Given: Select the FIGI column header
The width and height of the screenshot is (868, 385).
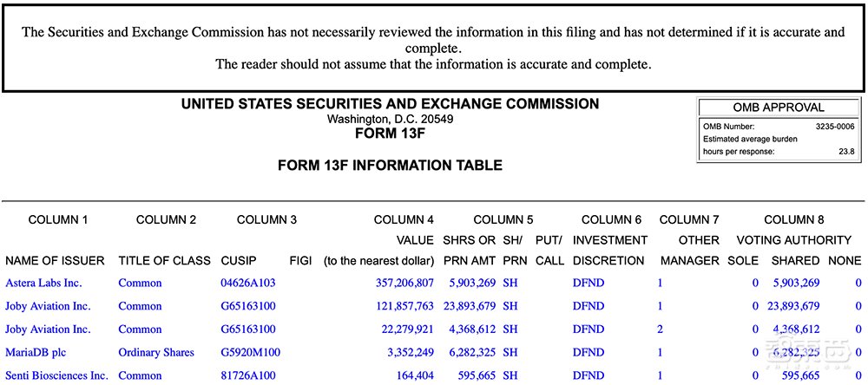Looking at the screenshot, I should 300,260.
